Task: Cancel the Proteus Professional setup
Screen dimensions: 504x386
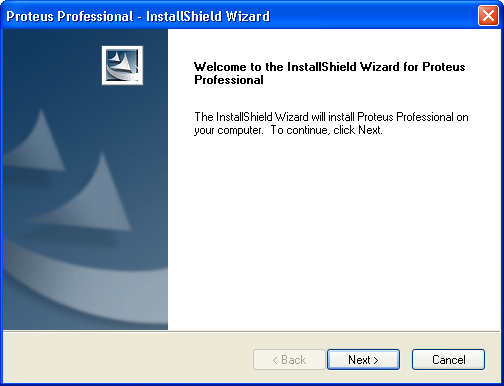Action: tap(448, 359)
